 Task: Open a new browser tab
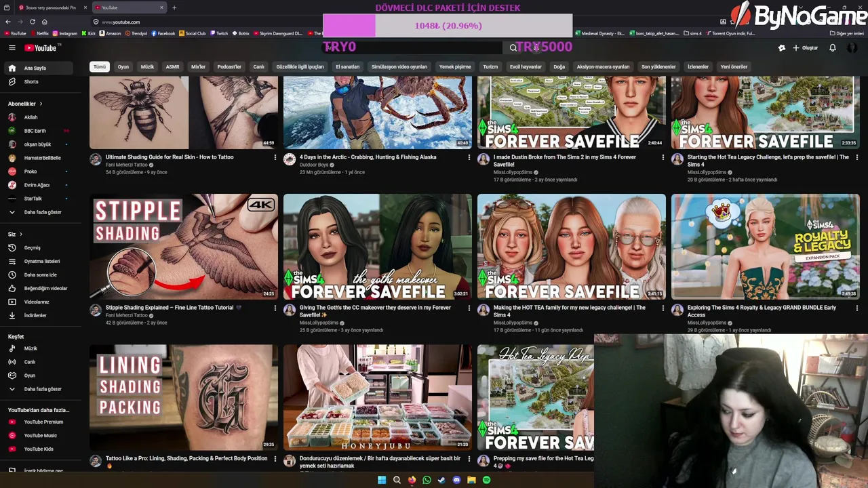pyautogui.click(x=174, y=7)
